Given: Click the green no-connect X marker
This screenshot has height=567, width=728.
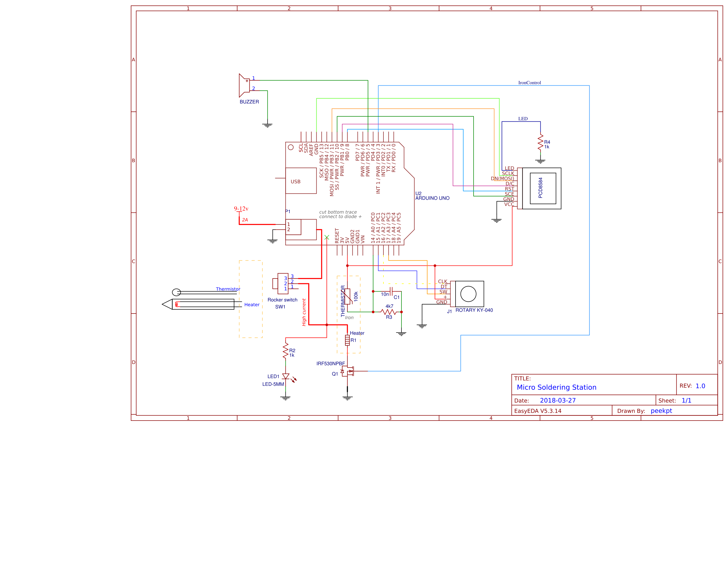Looking at the screenshot, I should click(327, 237).
